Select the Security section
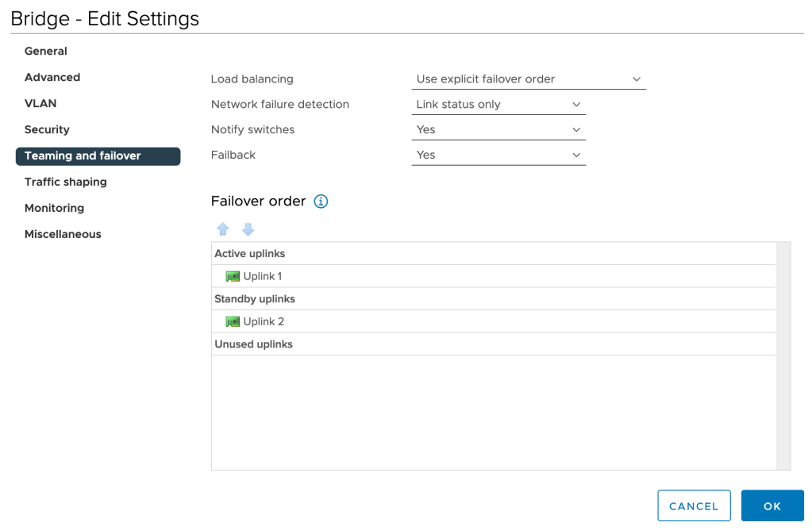 (x=47, y=130)
